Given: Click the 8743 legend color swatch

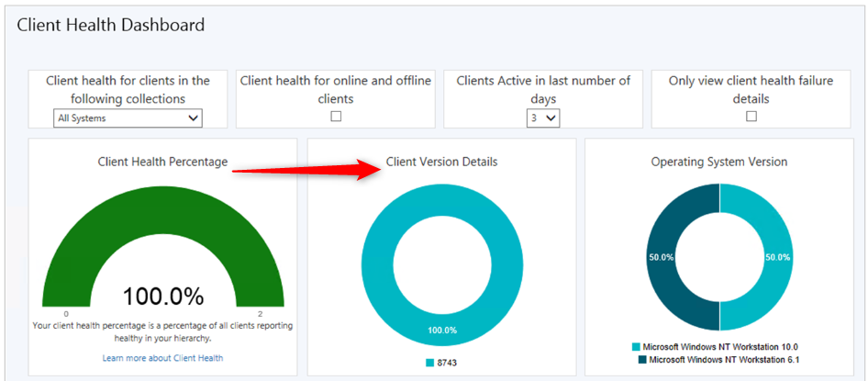Looking at the screenshot, I should 430,363.
